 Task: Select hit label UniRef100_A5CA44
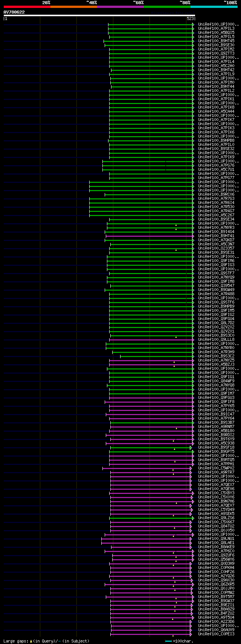point(216,111)
